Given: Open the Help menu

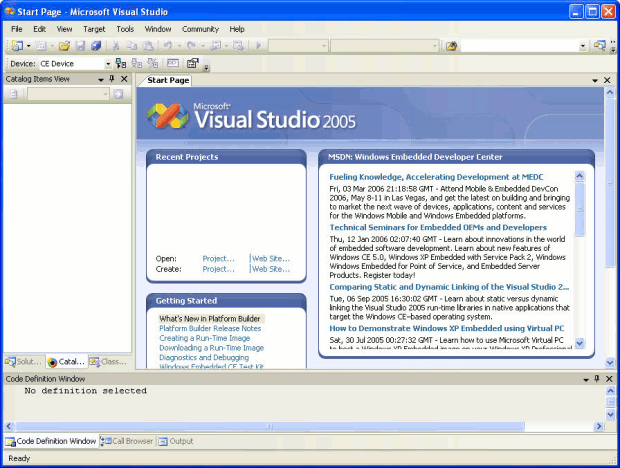Looking at the screenshot, I should [x=237, y=29].
